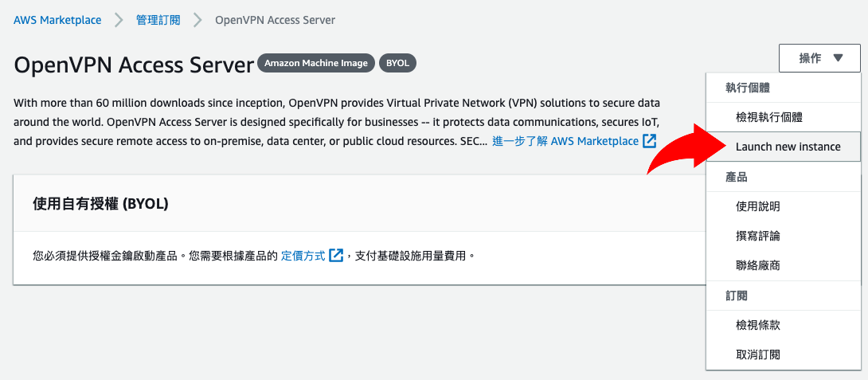Click the 執行個體 menu section header
The height and width of the screenshot is (380, 868).
point(748,88)
